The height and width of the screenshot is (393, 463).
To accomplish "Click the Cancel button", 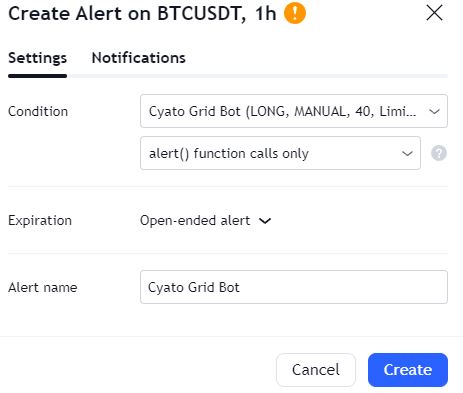I will pos(316,370).
